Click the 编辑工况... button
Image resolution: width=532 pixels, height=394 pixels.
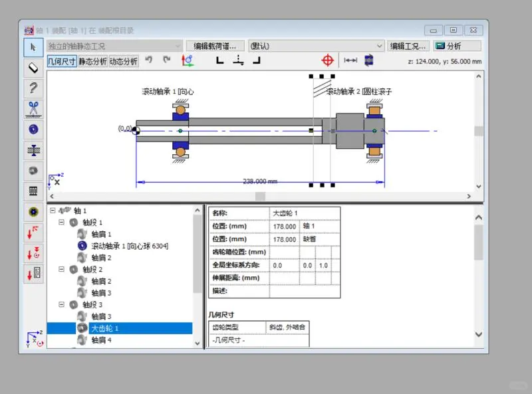(408, 46)
